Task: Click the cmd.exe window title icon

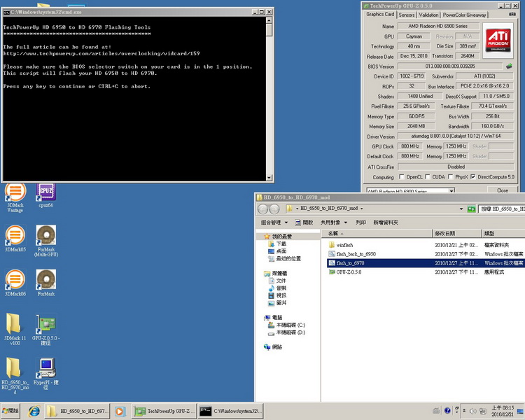Action: [x=6, y=12]
